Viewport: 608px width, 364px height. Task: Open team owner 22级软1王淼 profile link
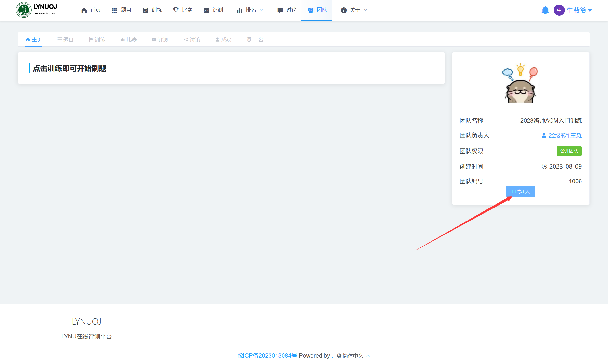562,136
